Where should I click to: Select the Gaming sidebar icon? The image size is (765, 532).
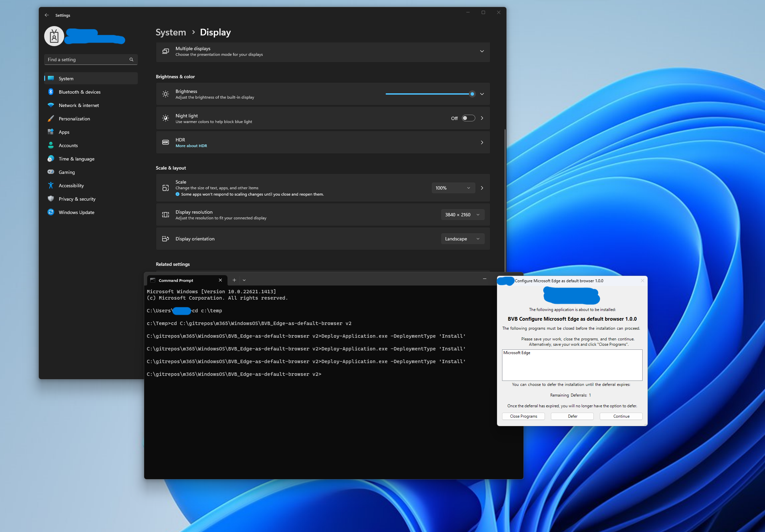(51, 172)
